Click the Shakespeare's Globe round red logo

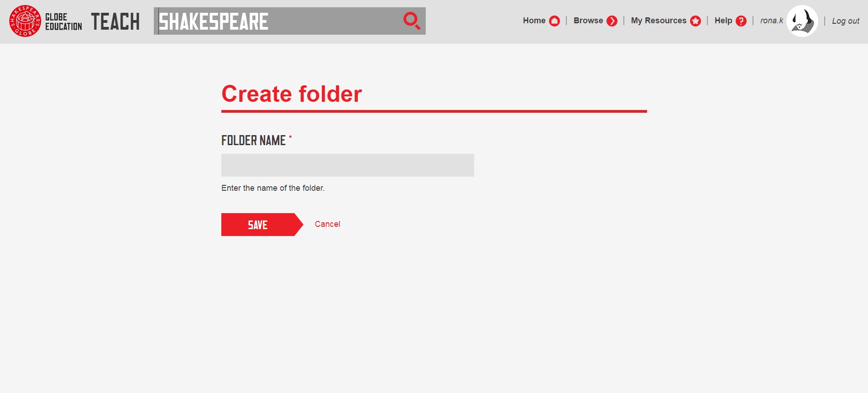tap(25, 21)
